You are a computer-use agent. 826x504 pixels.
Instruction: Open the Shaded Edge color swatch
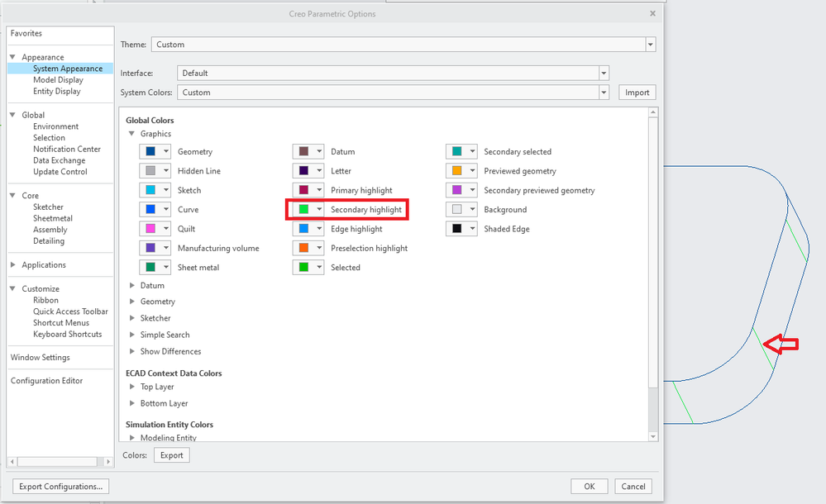click(461, 229)
